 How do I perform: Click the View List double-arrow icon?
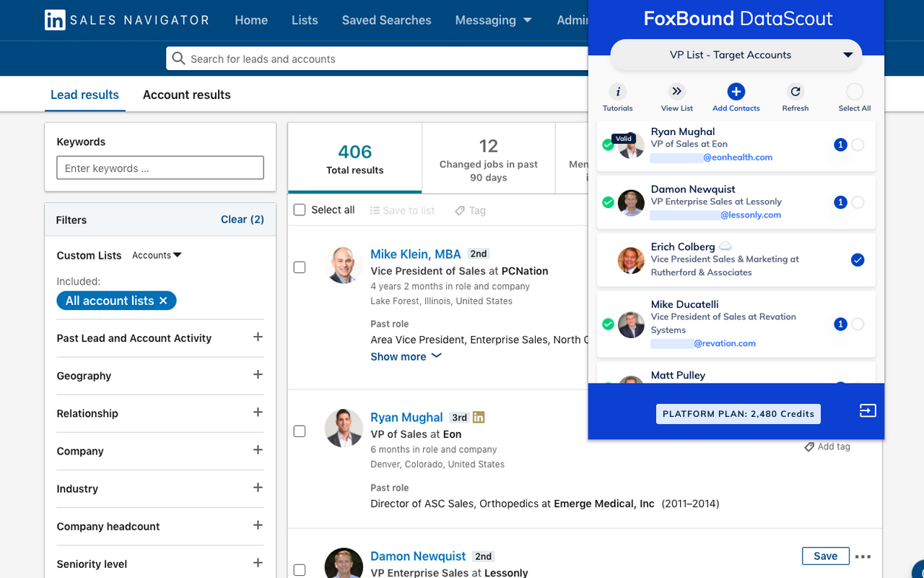click(x=676, y=91)
